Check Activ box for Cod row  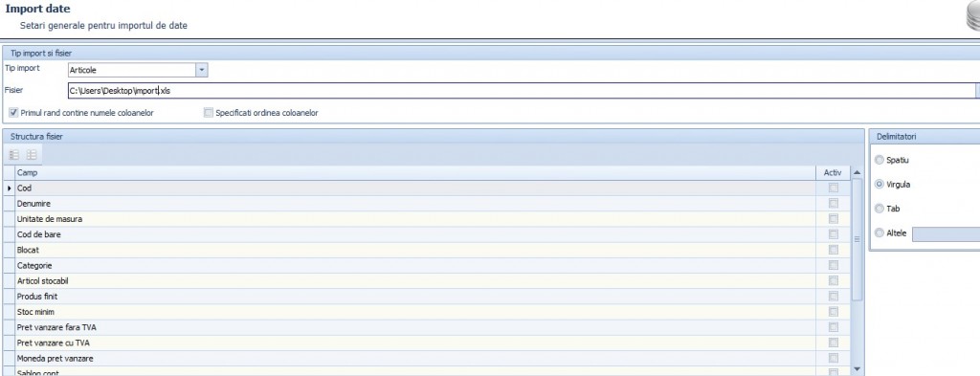tap(834, 188)
